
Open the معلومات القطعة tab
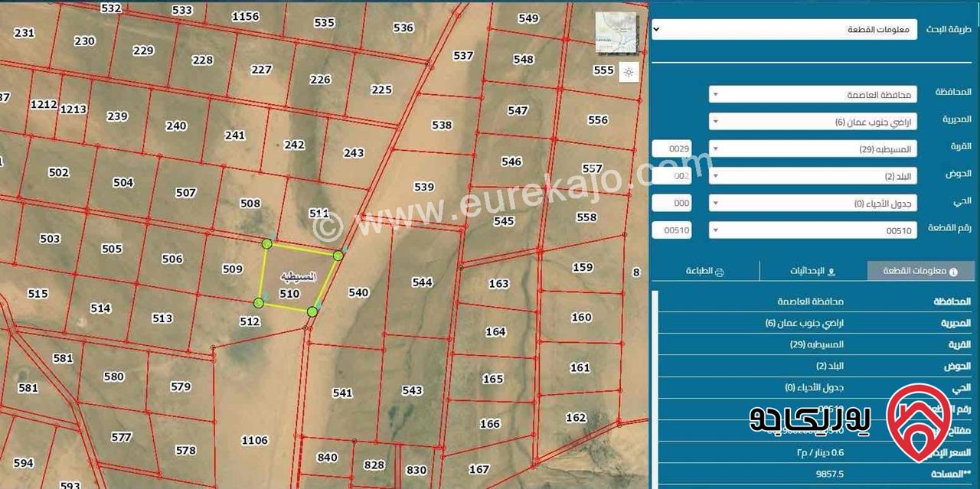coord(921,271)
